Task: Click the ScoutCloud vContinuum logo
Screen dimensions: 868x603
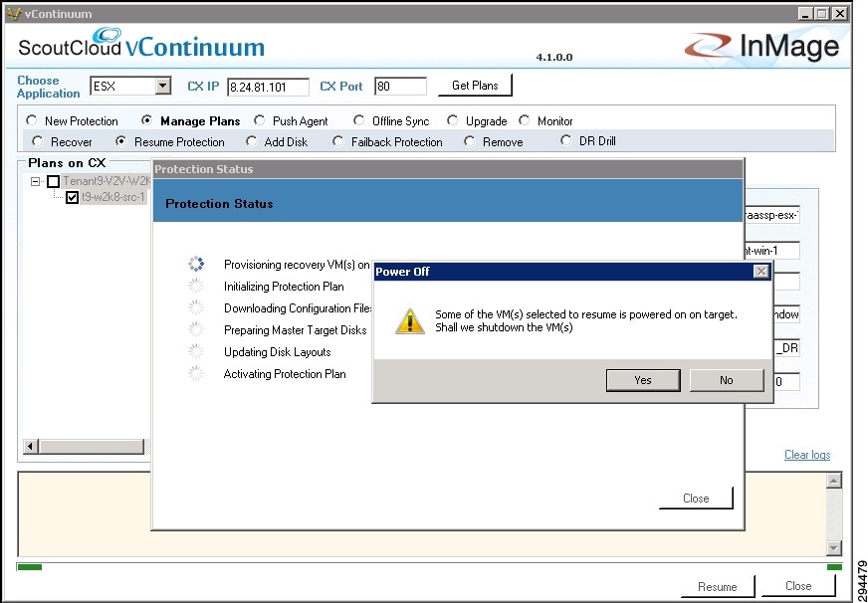Action: (140, 44)
